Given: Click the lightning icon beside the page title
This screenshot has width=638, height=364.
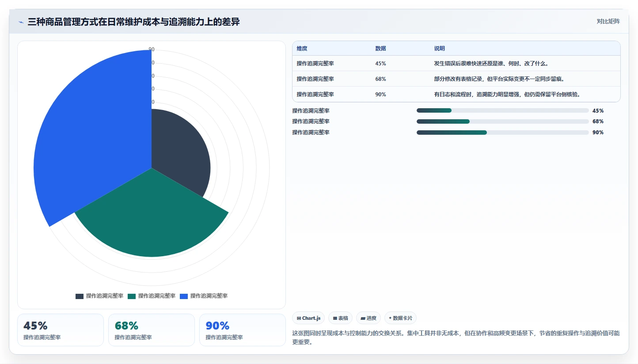Looking at the screenshot, I should tap(21, 22).
